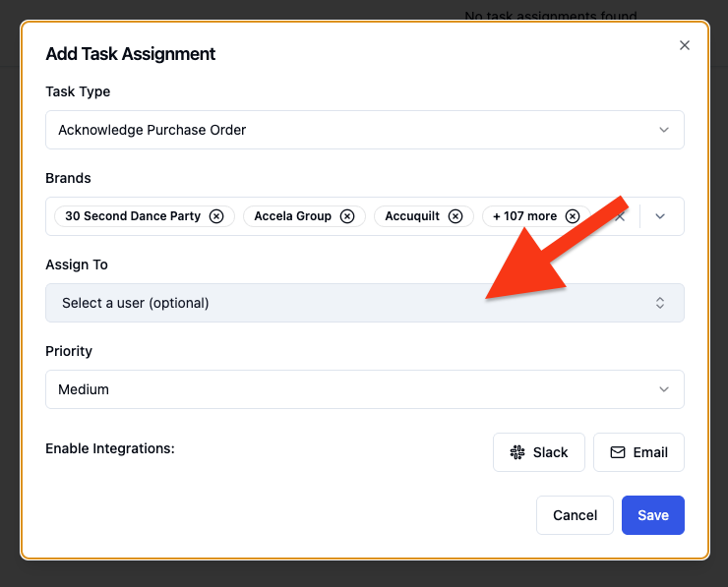
Task: Remove the 30 Second Dance Party brand
Action: pos(216,216)
